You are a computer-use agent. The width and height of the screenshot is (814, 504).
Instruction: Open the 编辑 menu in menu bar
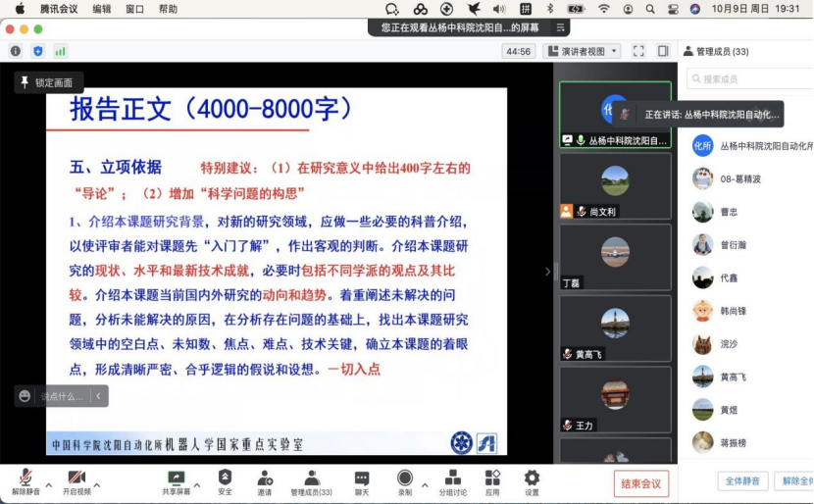pyautogui.click(x=101, y=9)
